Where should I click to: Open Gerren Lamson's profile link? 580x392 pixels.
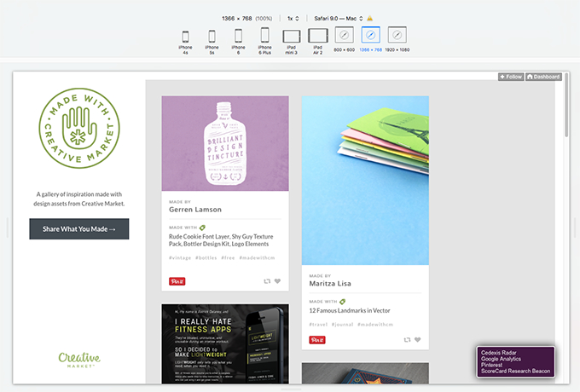point(195,210)
